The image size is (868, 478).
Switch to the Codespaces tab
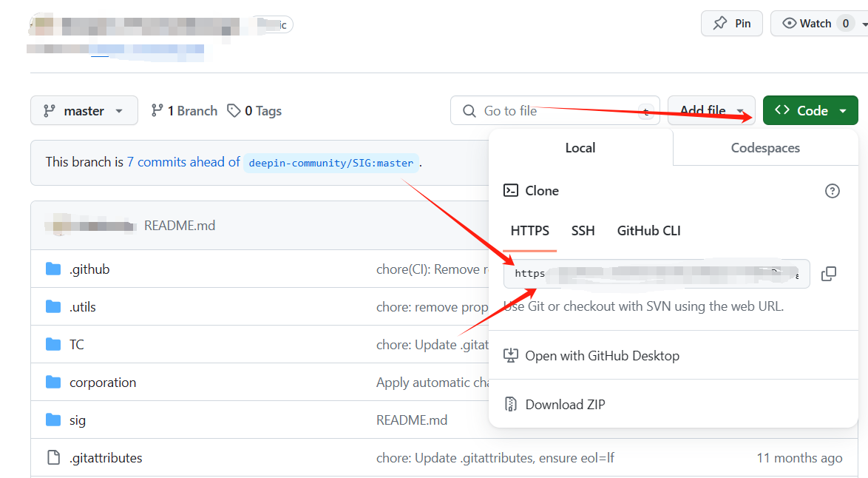click(x=765, y=148)
